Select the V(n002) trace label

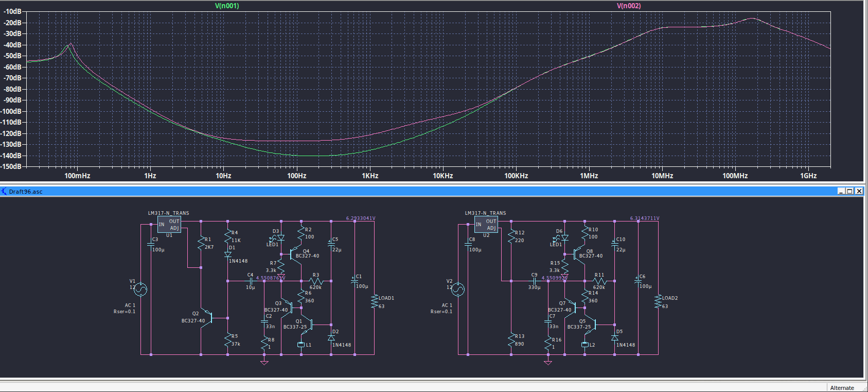point(629,6)
